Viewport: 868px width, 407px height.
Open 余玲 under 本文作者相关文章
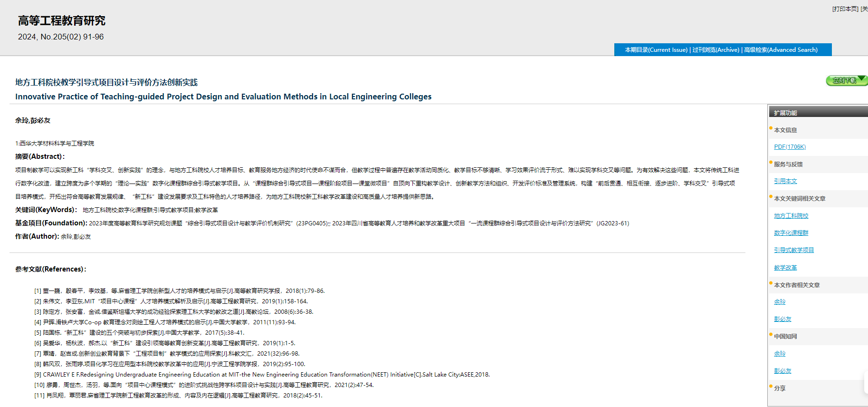[x=780, y=302]
